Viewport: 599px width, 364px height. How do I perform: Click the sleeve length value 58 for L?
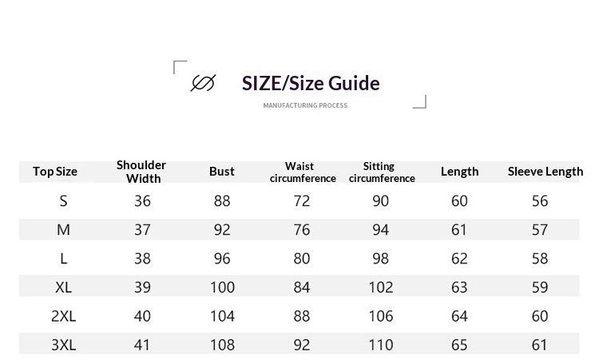pyautogui.click(x=540, y=259)
